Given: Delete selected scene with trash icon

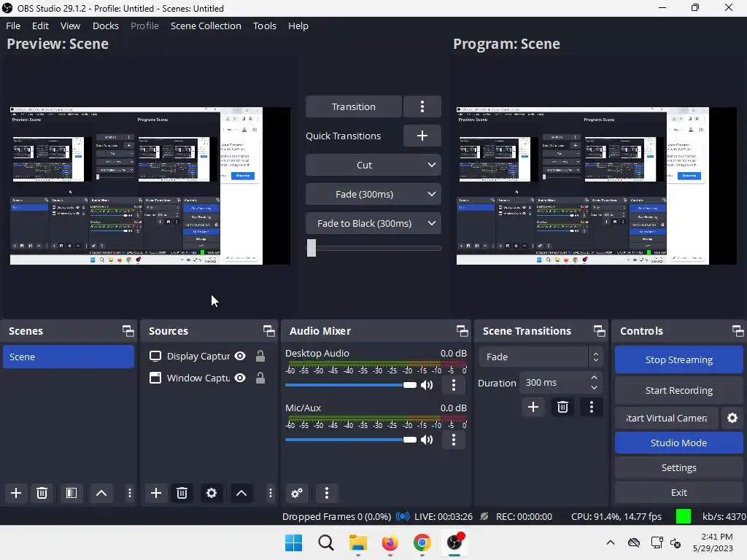Looking at the screenshot, I should tap(42, 493).
